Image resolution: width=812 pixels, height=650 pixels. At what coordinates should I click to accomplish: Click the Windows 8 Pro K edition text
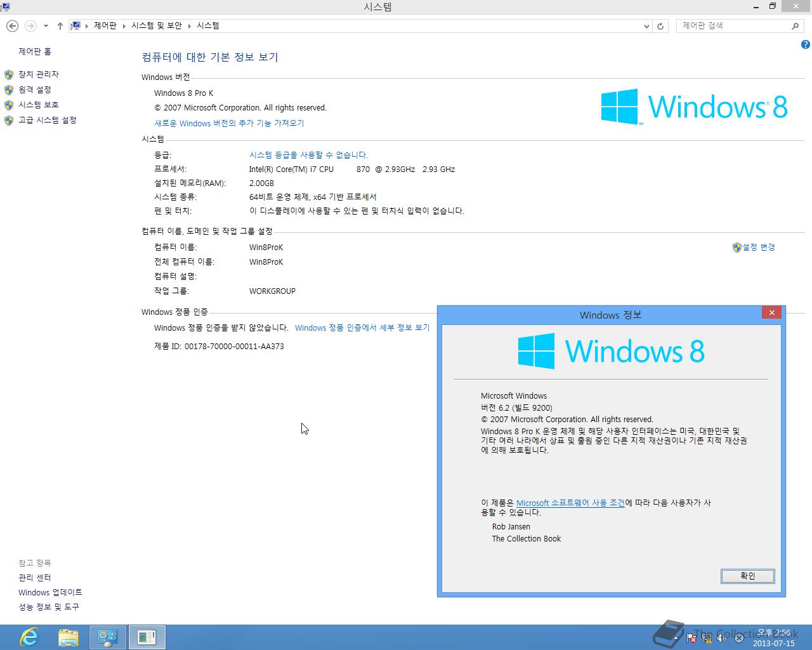[x=184, y=93]
